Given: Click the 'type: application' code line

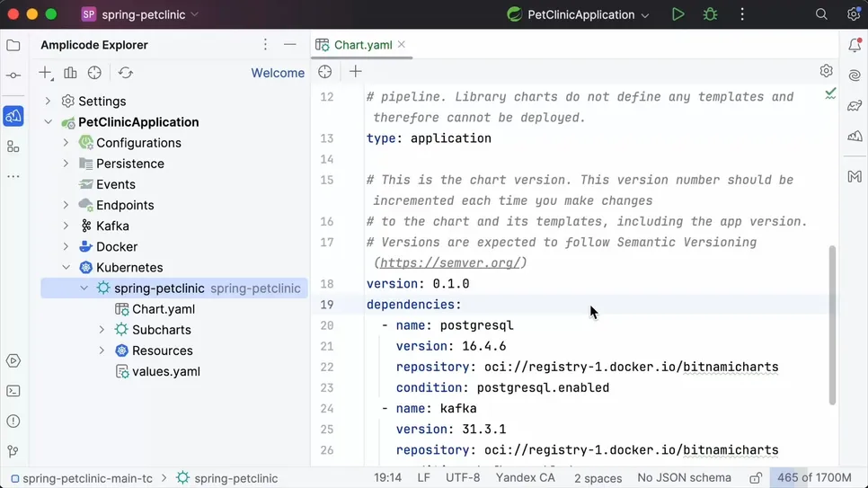Looking at the screenshot, I should [x=429, y=138].
